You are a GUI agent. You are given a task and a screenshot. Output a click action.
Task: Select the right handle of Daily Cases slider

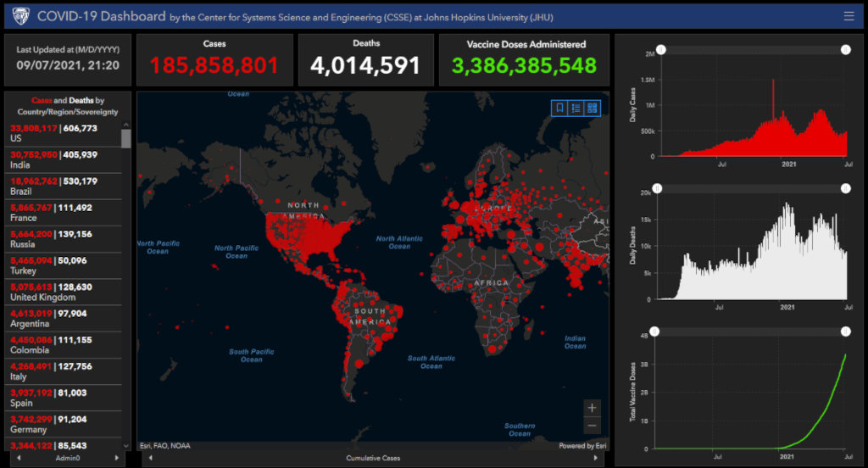pos(846,50)
